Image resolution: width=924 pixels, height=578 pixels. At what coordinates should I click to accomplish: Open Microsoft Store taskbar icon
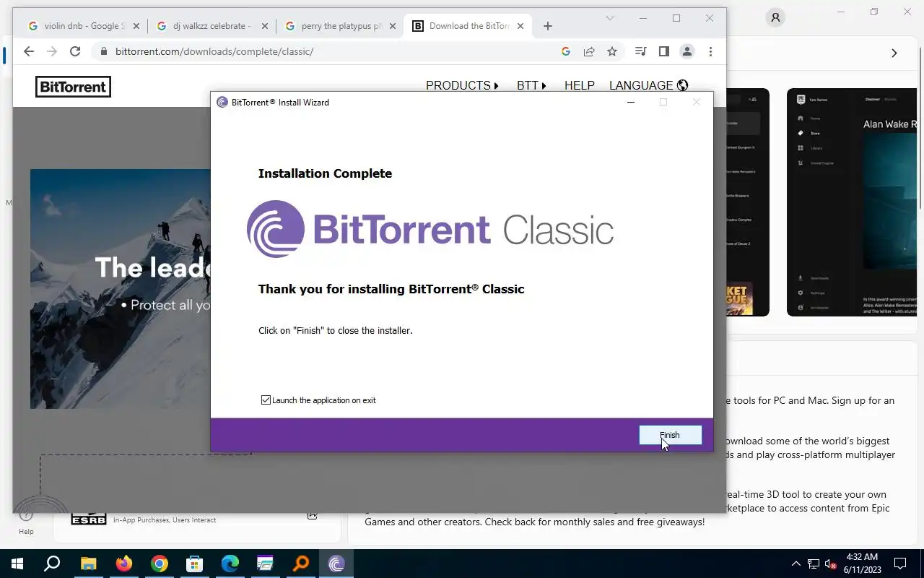coord(195,564)
